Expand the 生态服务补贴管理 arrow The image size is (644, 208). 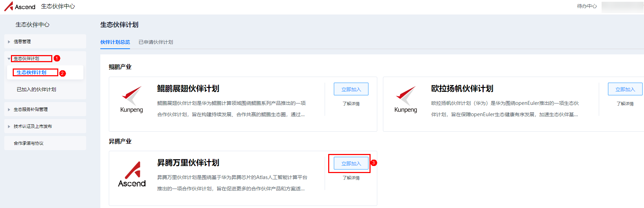coord(9,109)
